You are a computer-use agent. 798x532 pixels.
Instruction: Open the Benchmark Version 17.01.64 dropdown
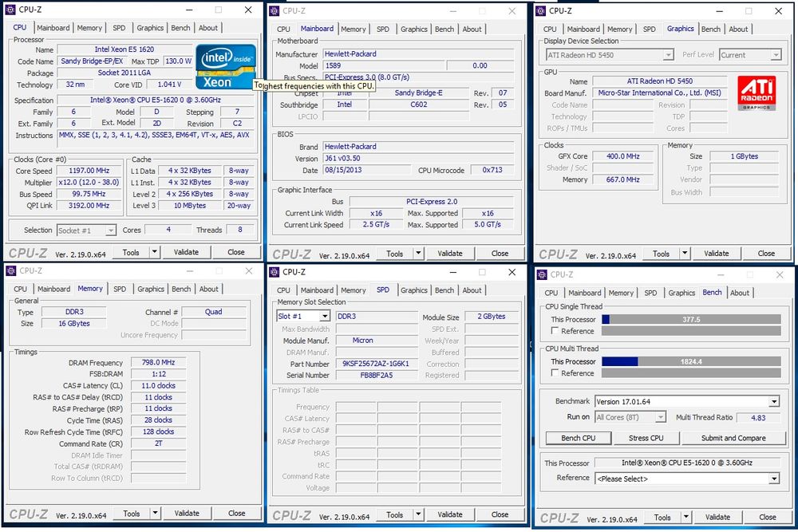(x=774, y=402)
